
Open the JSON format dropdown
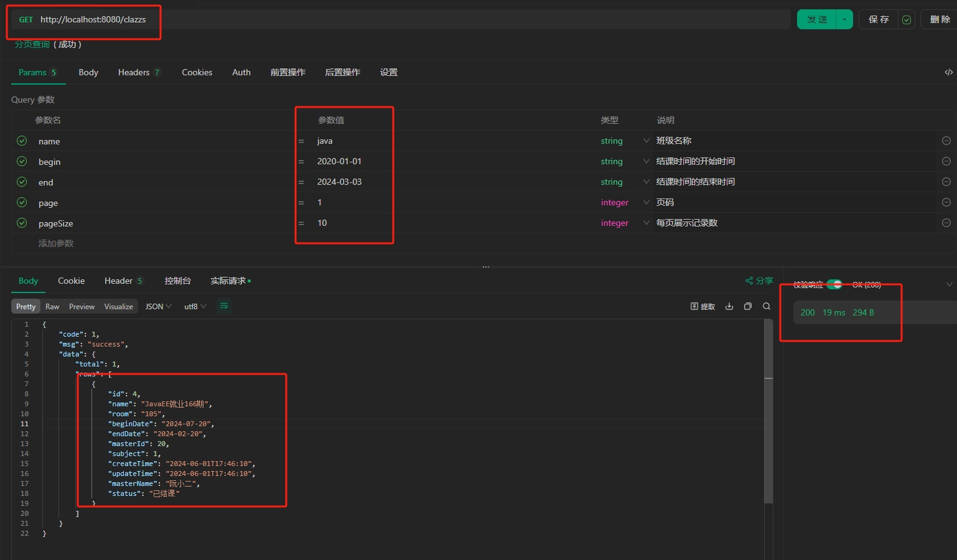(158, 306)
